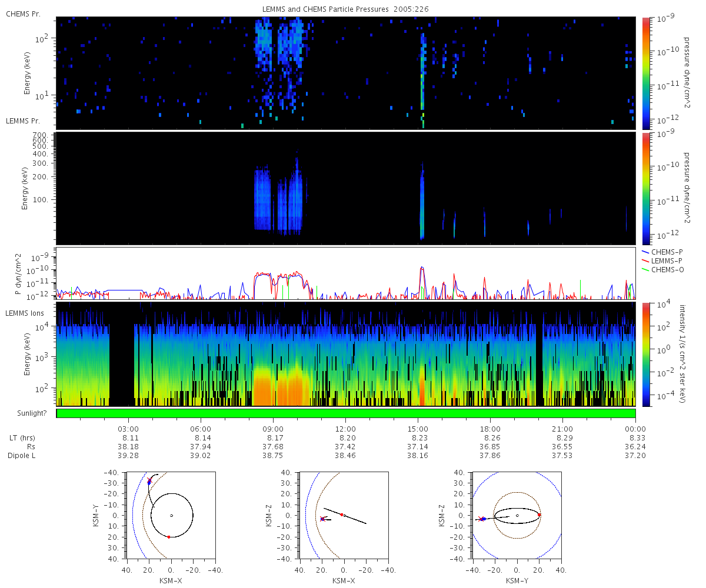
Task: Open the KSM-X versus KSM-Y orbit plot
Action: click(x=171, y=515)
